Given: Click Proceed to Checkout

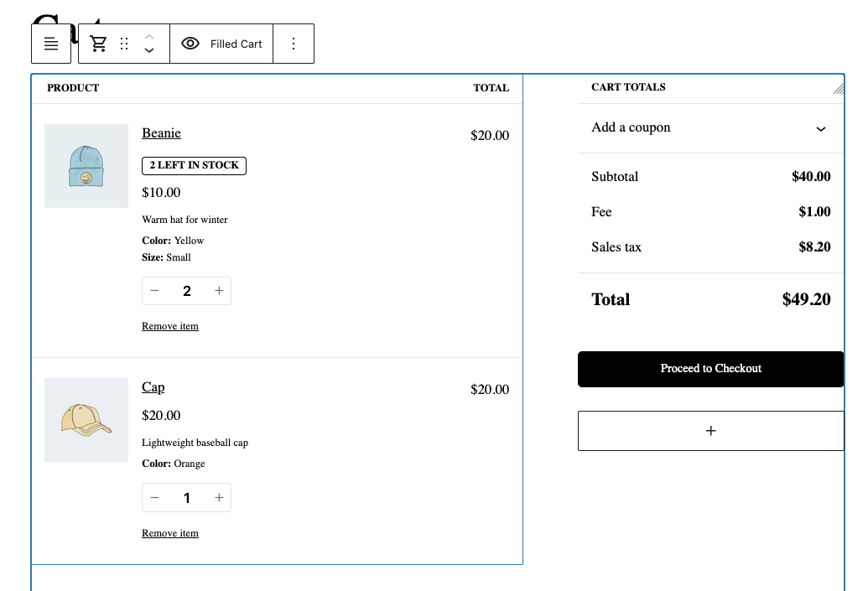Looking at the screenshot, I should 710,368.
